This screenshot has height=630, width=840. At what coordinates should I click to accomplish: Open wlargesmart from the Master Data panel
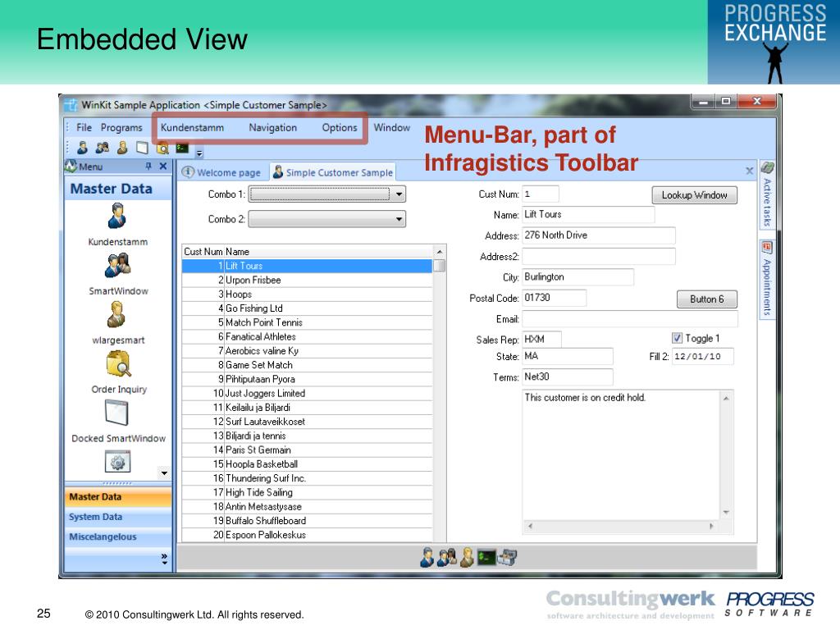118,323
